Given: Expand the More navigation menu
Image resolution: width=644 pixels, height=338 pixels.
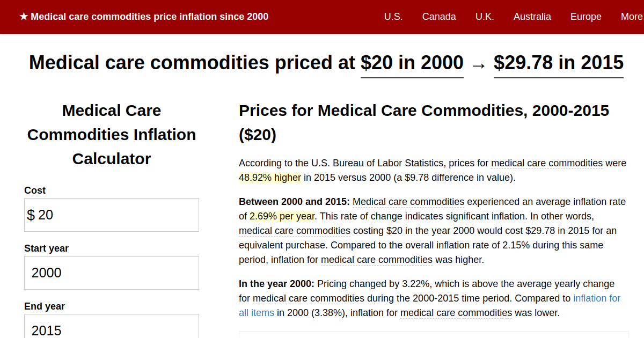Looking at the screenshot, I should [x=631, y=17].
